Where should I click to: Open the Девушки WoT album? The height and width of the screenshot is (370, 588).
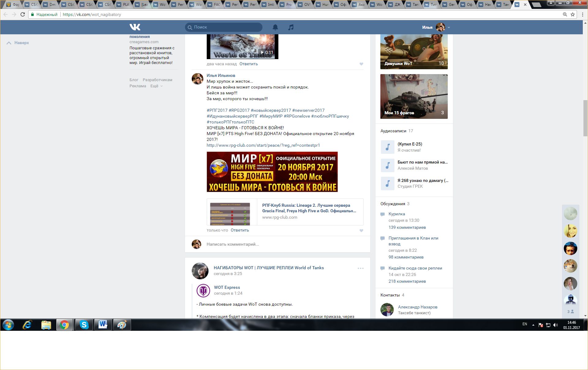pos(414,51)
